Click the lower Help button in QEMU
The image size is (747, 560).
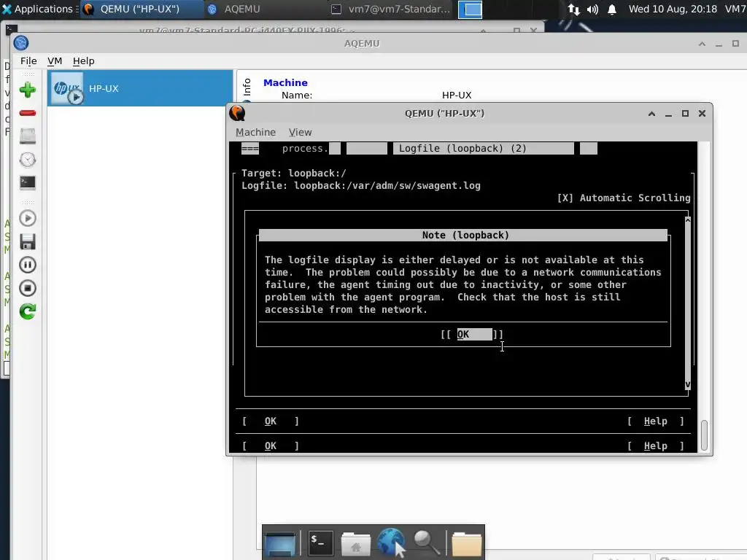coord(656,446)
